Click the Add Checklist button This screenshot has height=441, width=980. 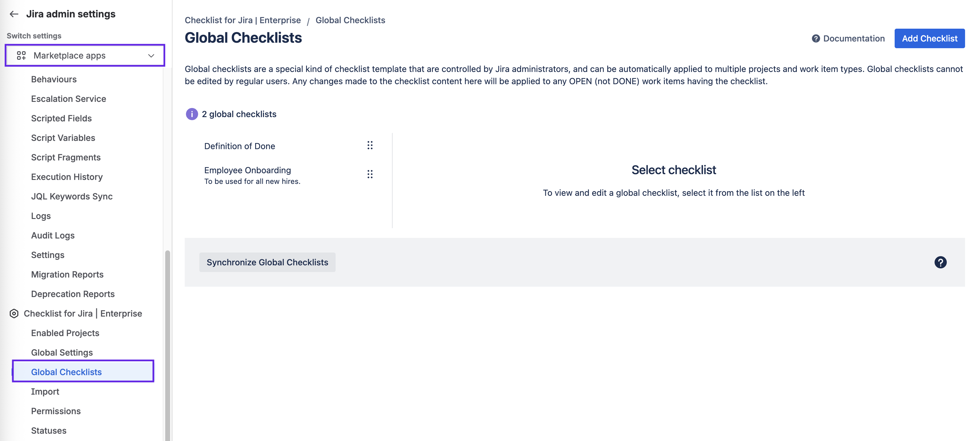pos(929,38)
